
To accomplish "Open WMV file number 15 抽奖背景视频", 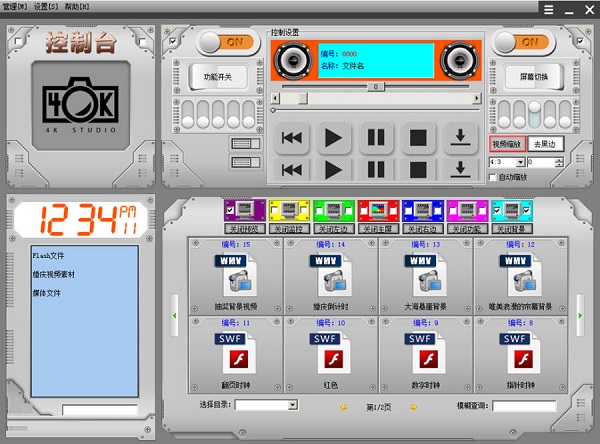I will click(x=236, y=276).
